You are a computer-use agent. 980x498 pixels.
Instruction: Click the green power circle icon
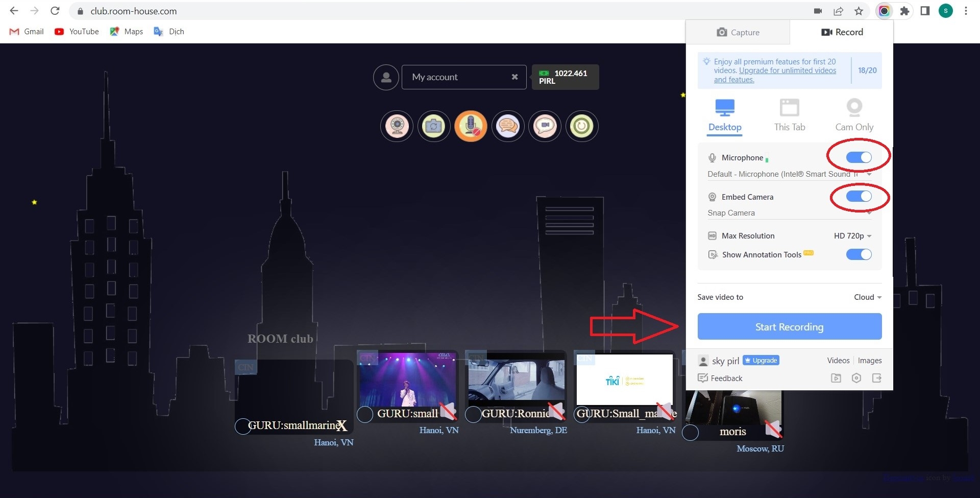click(582, 126)
